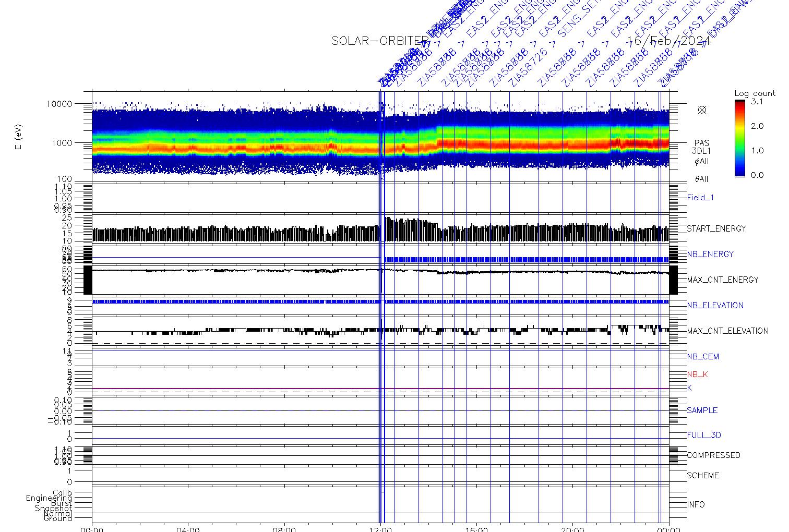The height and width of the screenshot is (532, 789).
Task: Click the MAX_CNT_ENERGY panel label
Action: [x=723, y=280]
